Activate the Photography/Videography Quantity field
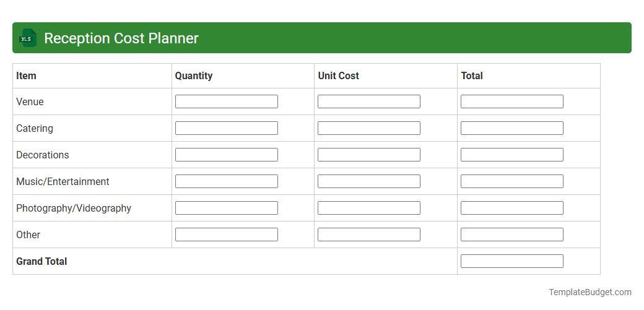Image resolution: width=644 pixels, height=310 pixels. [x=226, y=208]
